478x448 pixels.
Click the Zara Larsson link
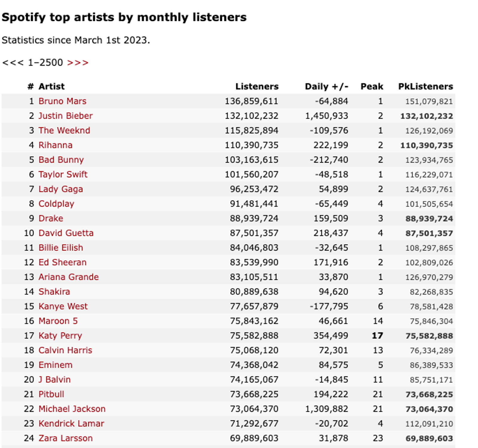65,438
